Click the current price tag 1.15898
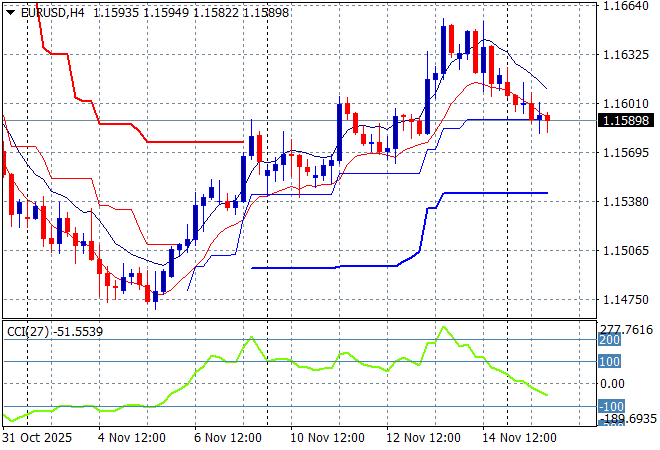660x450 pixels. coord(627,121)
